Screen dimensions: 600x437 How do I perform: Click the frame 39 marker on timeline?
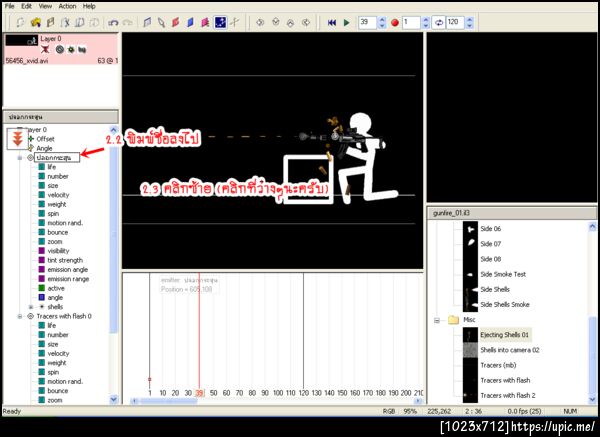[199, 393]
